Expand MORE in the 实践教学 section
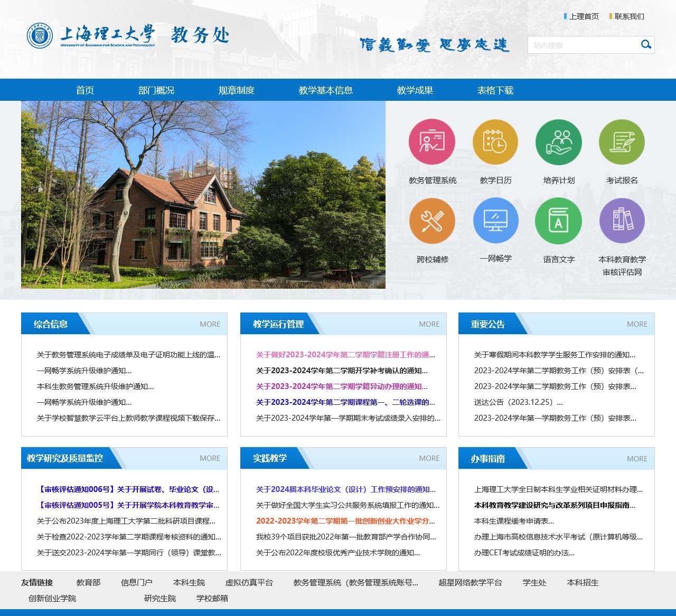Screen dimensions: 676x616 point(429,458)
